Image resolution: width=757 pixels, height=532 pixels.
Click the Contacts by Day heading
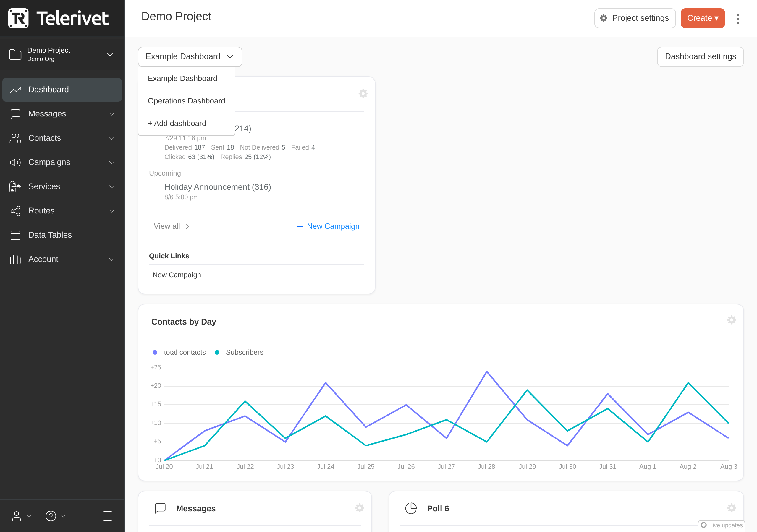184,322
